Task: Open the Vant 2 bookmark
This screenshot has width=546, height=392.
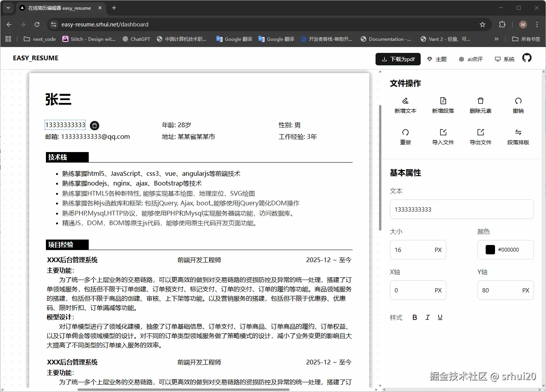Action: click(446, 39)
